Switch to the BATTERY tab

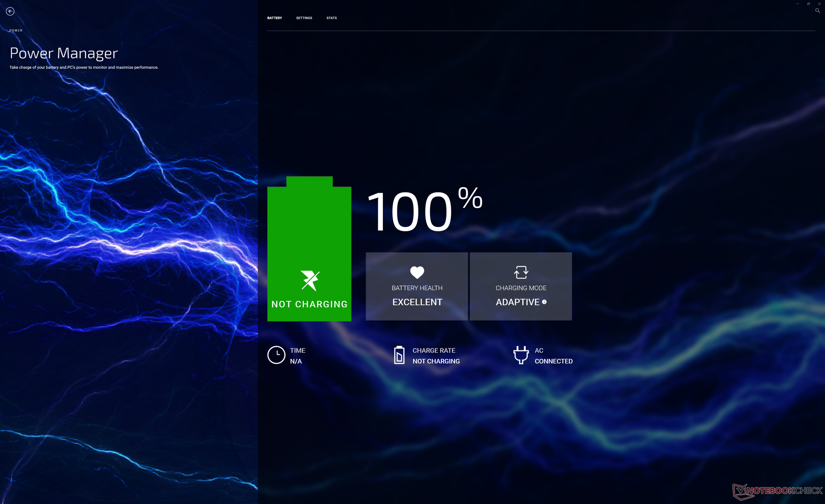[x=275, y=18]
